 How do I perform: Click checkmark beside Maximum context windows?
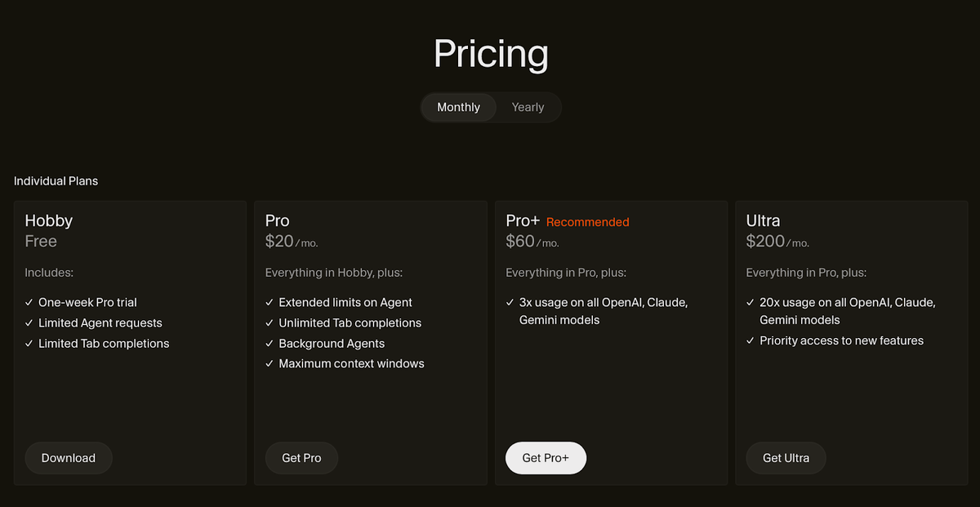[269, 364]
